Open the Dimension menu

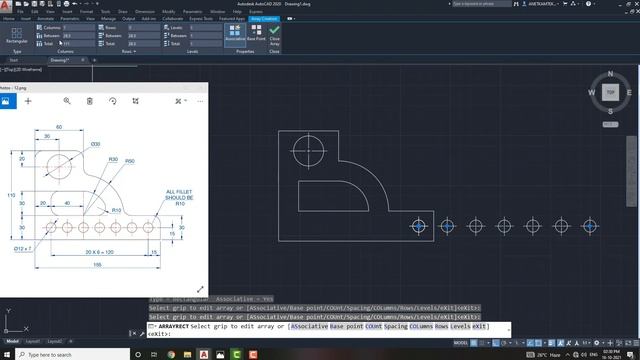pos(144,11)
